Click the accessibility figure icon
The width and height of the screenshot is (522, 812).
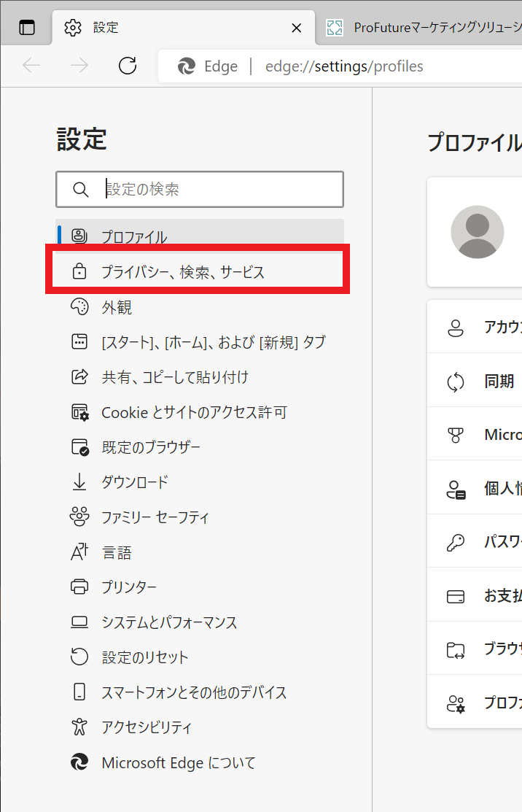tap(79, 727)
